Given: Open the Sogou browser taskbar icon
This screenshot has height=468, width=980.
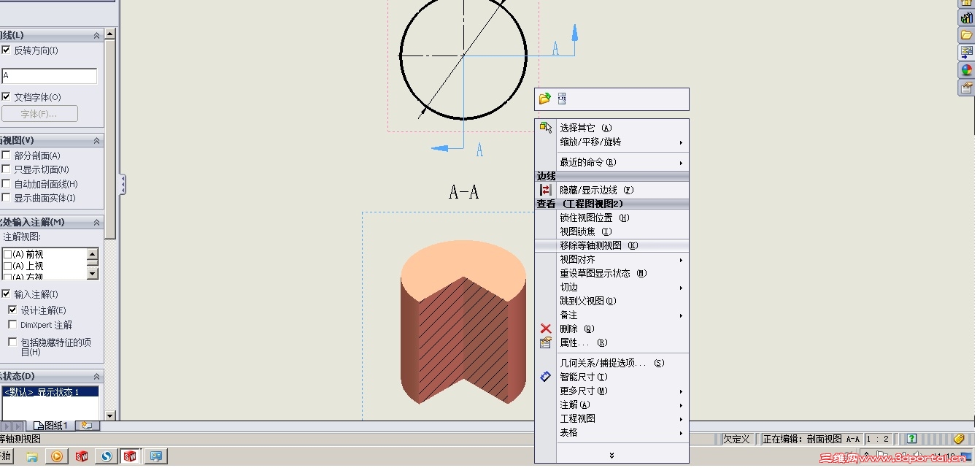Looking at the screenshot, I should click(x=107, y=456).
